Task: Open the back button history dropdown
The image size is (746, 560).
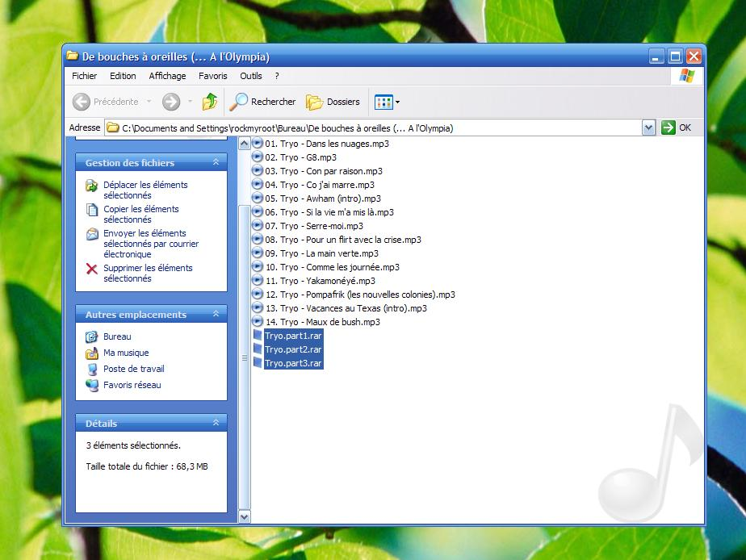Action: [x=149, y=102]
